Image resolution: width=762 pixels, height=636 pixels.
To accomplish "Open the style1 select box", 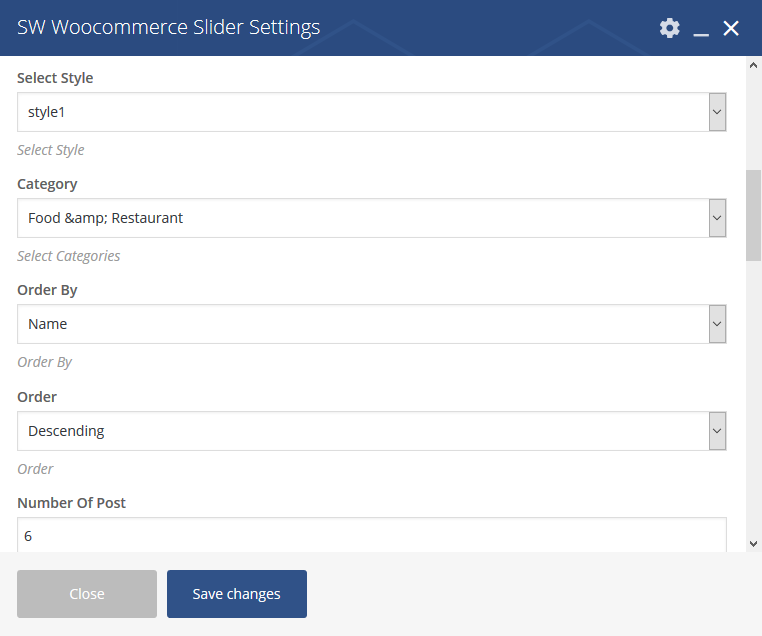I will tap(372, 112).
